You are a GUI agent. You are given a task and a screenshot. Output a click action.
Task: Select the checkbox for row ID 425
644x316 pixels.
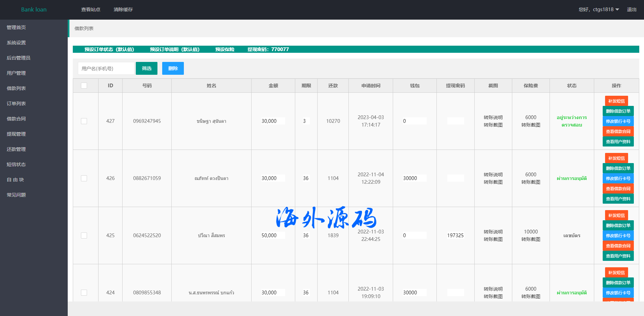point(84,235)
